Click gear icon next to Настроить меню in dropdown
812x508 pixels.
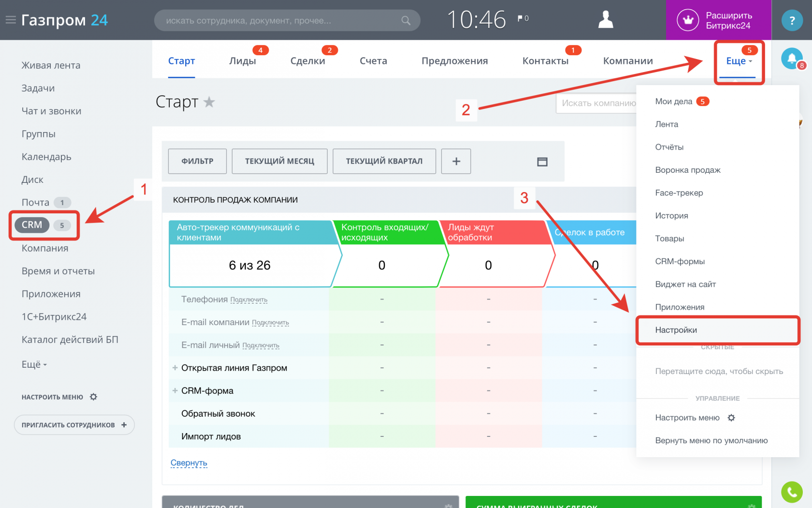click(x=731, y=418)
